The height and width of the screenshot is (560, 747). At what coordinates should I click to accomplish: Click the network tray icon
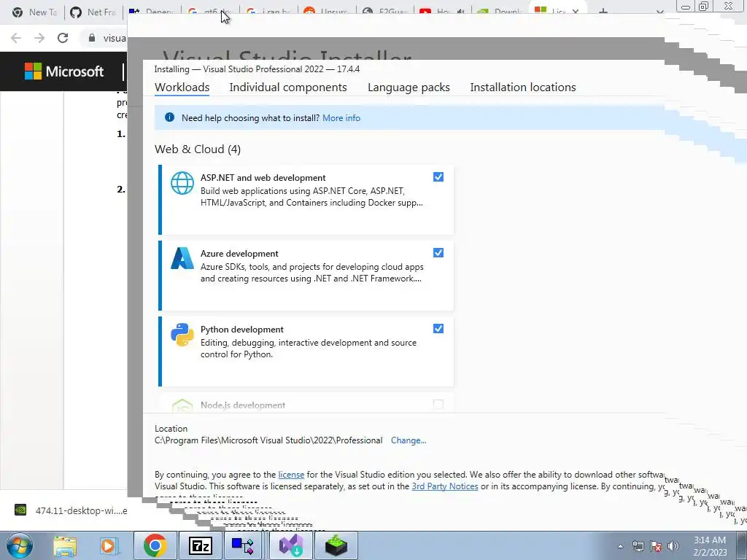click(638, 546)
